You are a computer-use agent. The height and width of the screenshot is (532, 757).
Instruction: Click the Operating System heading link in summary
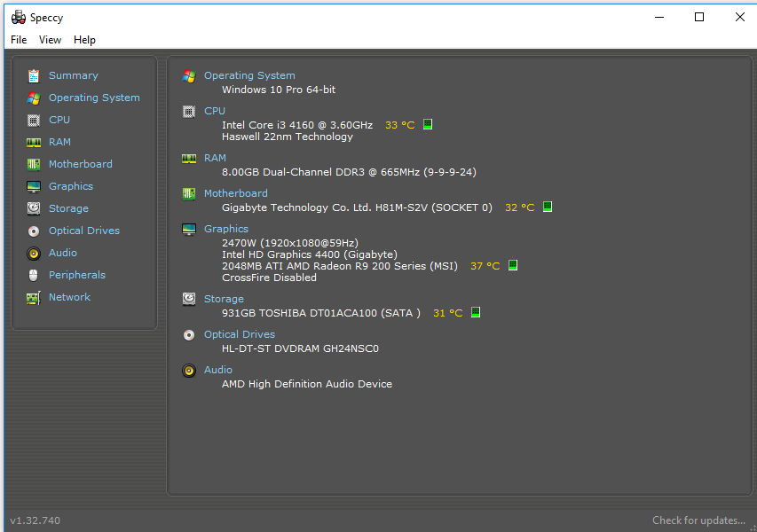tap(249, 75)
